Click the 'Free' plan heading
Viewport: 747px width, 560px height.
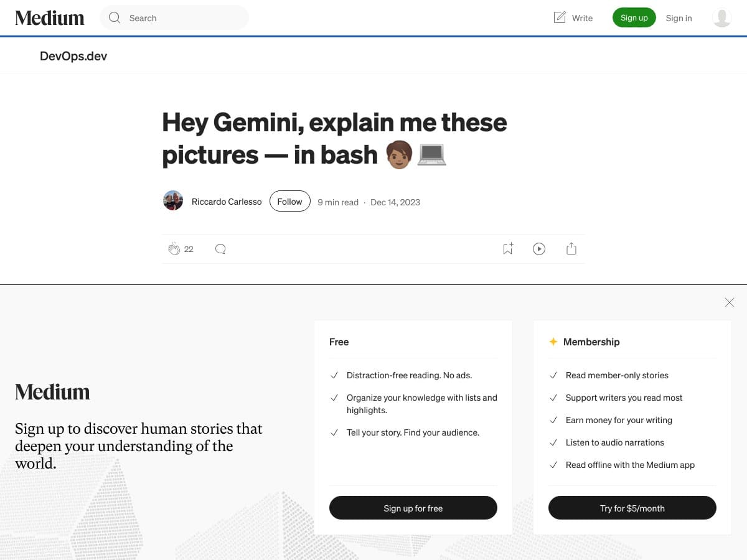coord(339,342)
